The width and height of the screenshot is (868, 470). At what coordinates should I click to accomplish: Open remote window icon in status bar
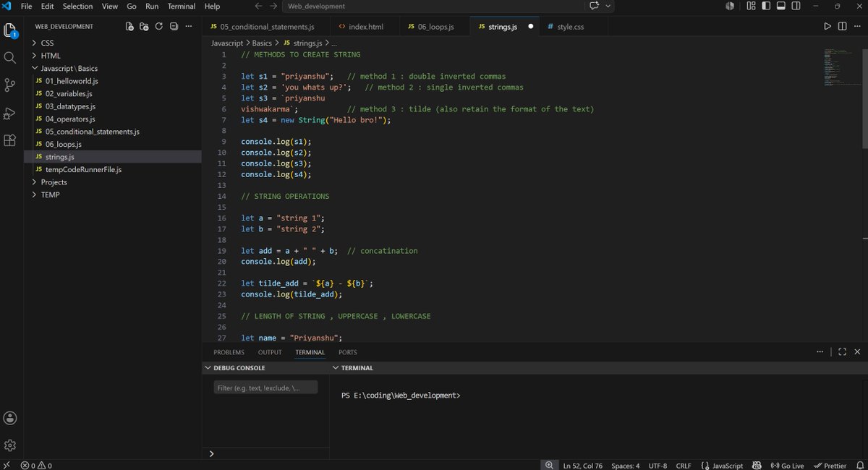(7, 465)
